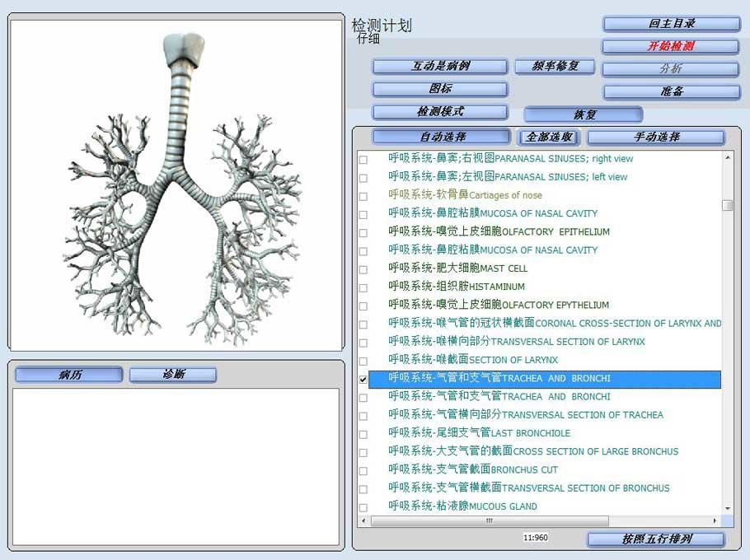Open the 检测模式 detection mode button
Image resolution: width=750 pixels, height=560 pixels.
pyautogui.click(x=439, y=112)
